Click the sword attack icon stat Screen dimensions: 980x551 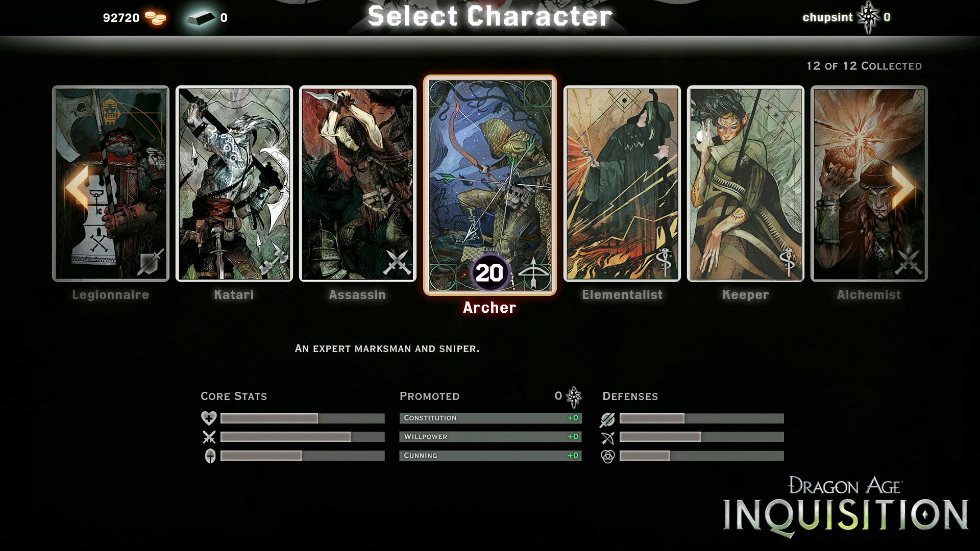[x=208, y=437]
